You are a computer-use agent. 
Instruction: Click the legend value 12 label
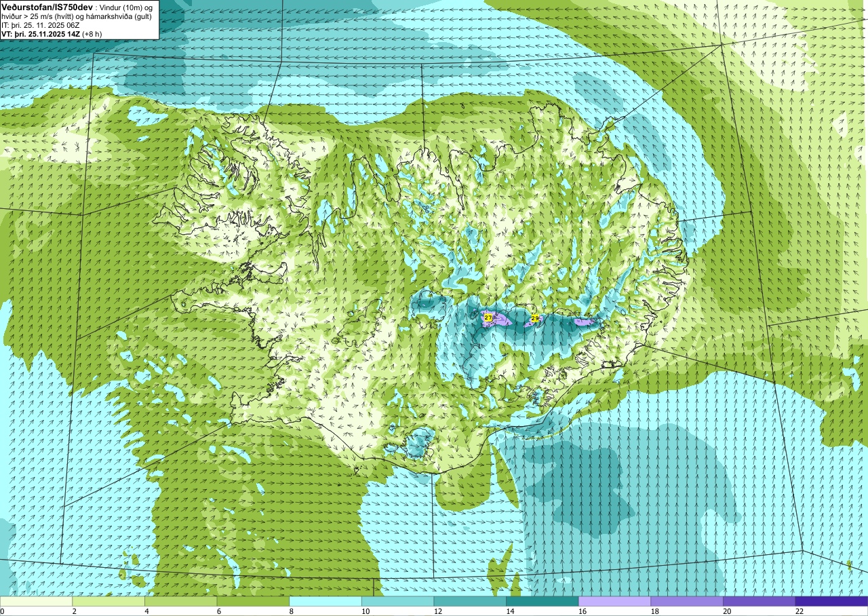pyautogui.click(x=438, y=611)
